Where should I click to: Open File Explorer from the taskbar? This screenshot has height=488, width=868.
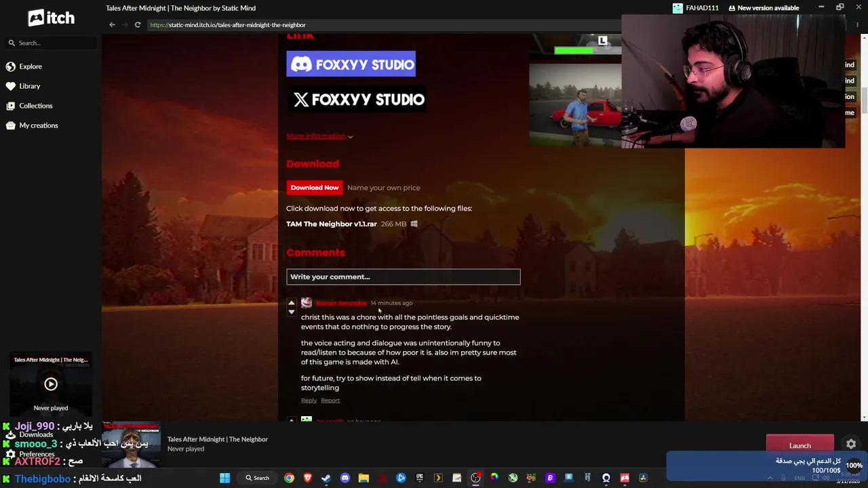click(363, 478)
